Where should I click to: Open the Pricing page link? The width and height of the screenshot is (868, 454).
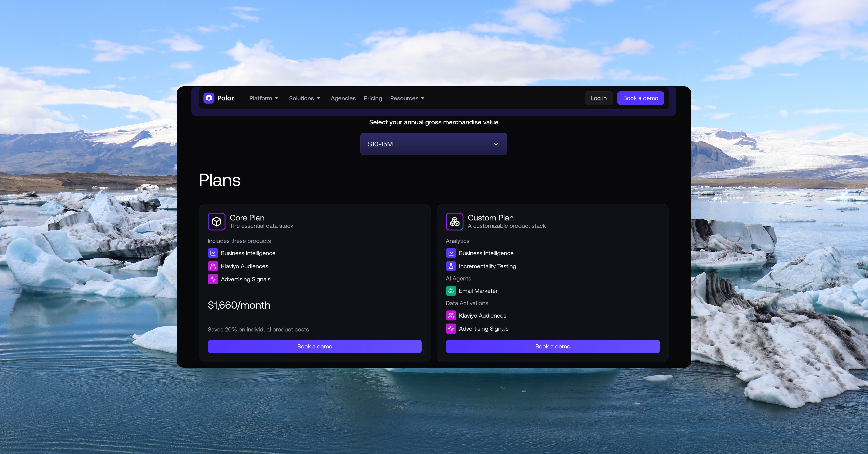click(373, 98)
